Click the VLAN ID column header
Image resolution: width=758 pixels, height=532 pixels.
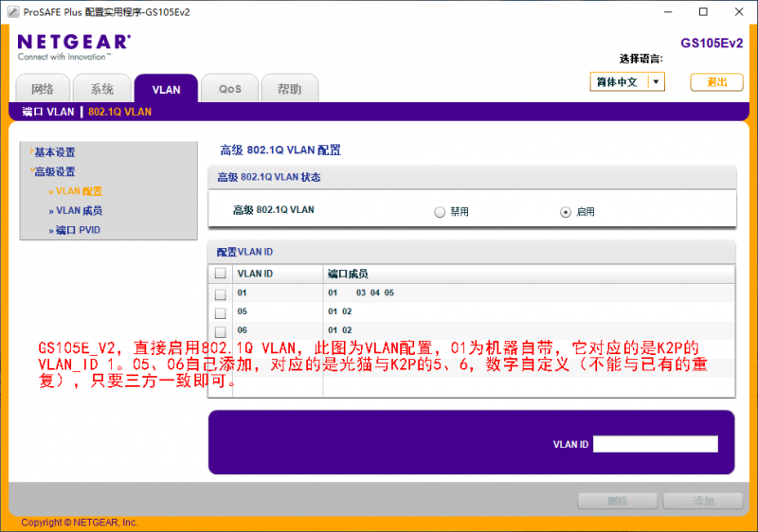[x=255, y=274]
